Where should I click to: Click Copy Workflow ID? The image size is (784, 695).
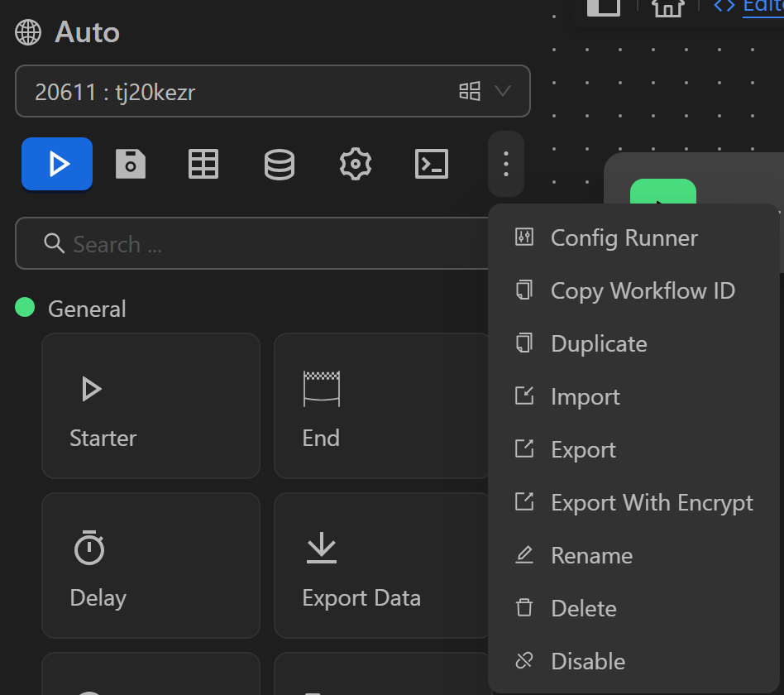643,290
